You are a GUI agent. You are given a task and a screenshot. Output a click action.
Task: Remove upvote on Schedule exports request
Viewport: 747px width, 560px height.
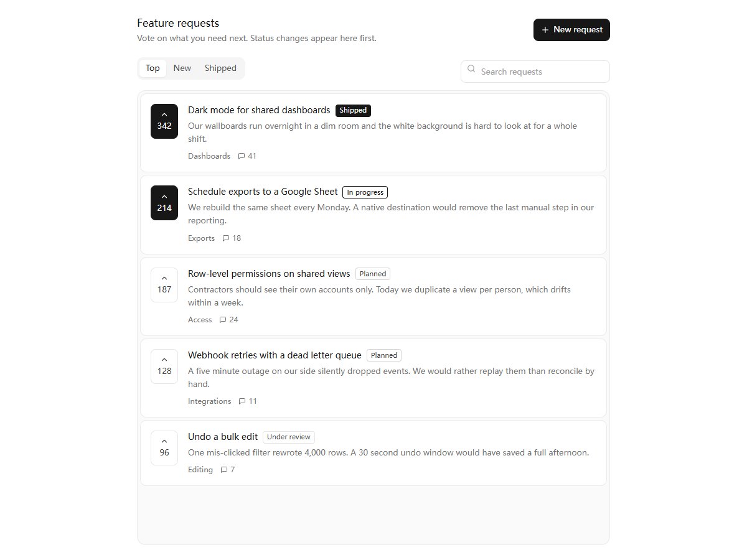164,203
